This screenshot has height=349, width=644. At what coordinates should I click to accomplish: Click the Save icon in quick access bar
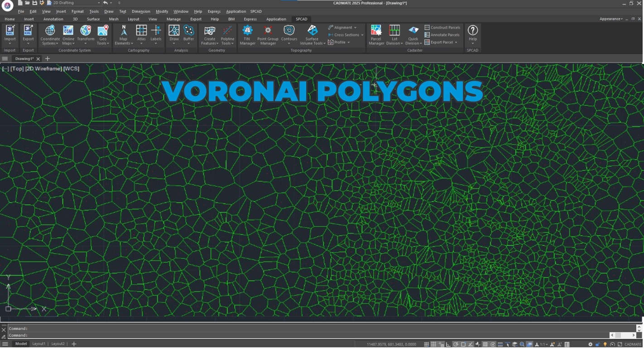(x=34, y=3)
